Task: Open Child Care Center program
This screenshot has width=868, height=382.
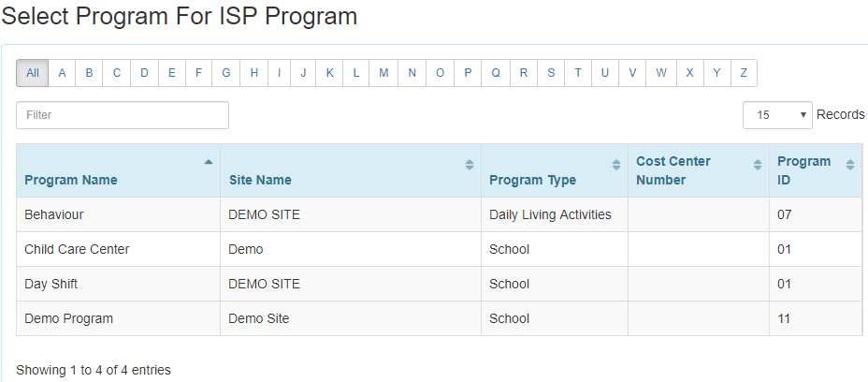Action: [x=439, y=249]
